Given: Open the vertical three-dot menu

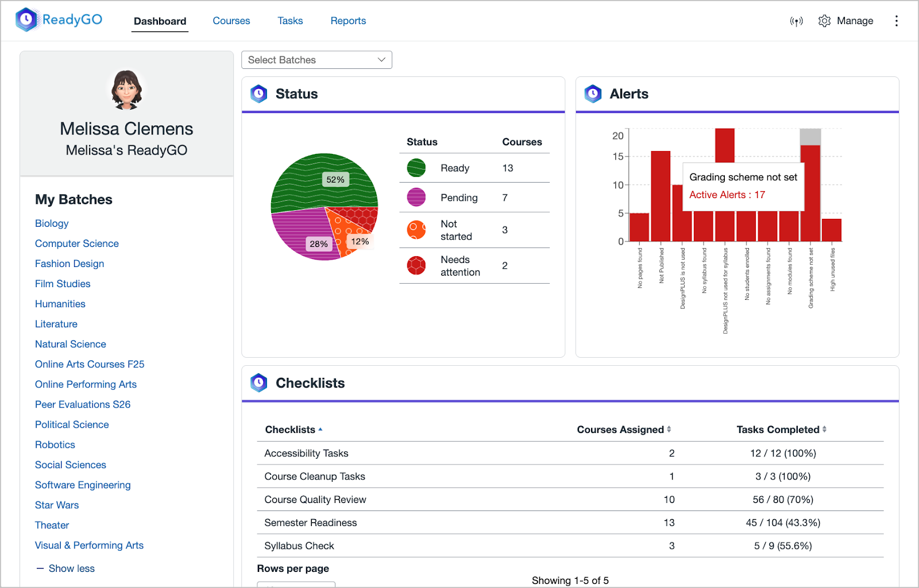Looking at the screenshot, I should (x=896, y=21).
